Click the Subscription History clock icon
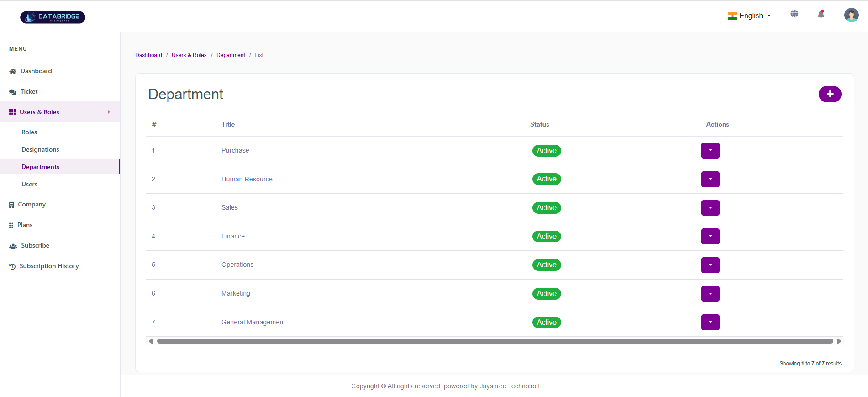The width and height of the screenshot is (868, 397). (x=12, y=266)
